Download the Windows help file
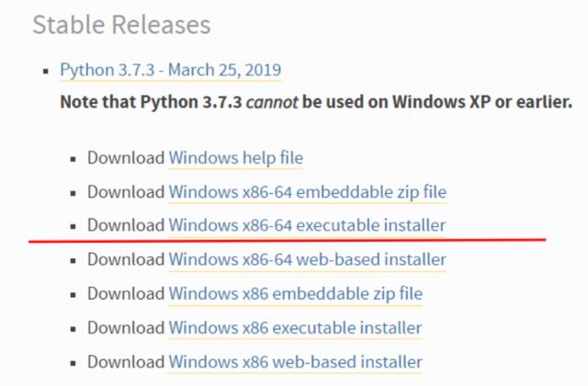Viewport: 588px width, 386px height. (236, 157)
